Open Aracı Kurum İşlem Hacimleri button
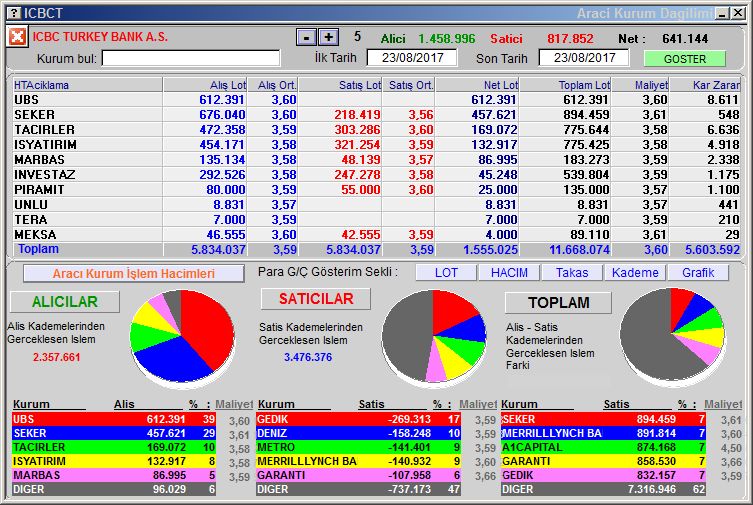Image resolution: width=753 pixels, height=505 pixels. tap(134, 274)
